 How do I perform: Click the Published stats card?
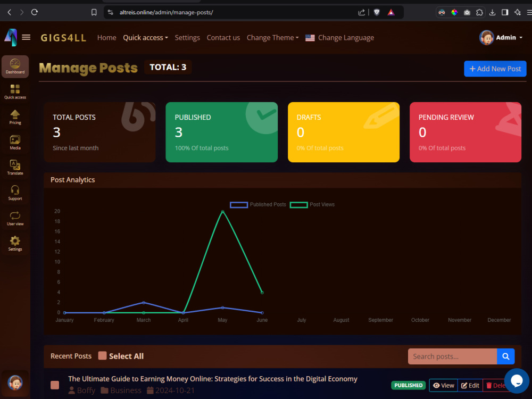[221, 132]
